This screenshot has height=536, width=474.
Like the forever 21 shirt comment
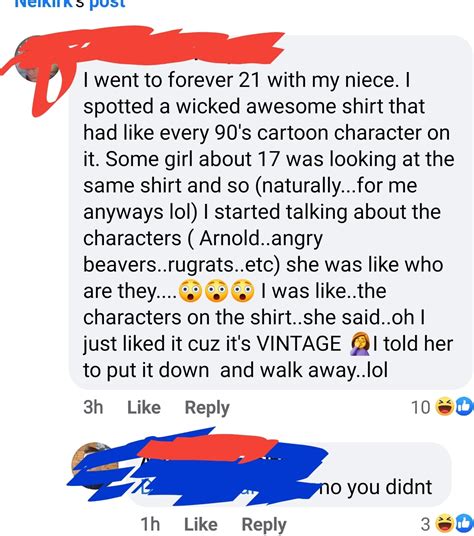pyautogui.click(x=144, y=407)
